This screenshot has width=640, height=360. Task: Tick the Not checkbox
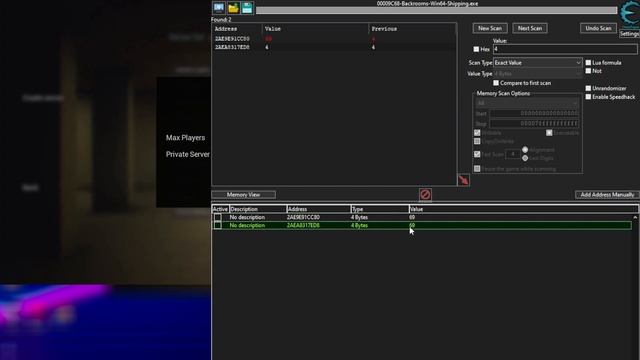588,71
